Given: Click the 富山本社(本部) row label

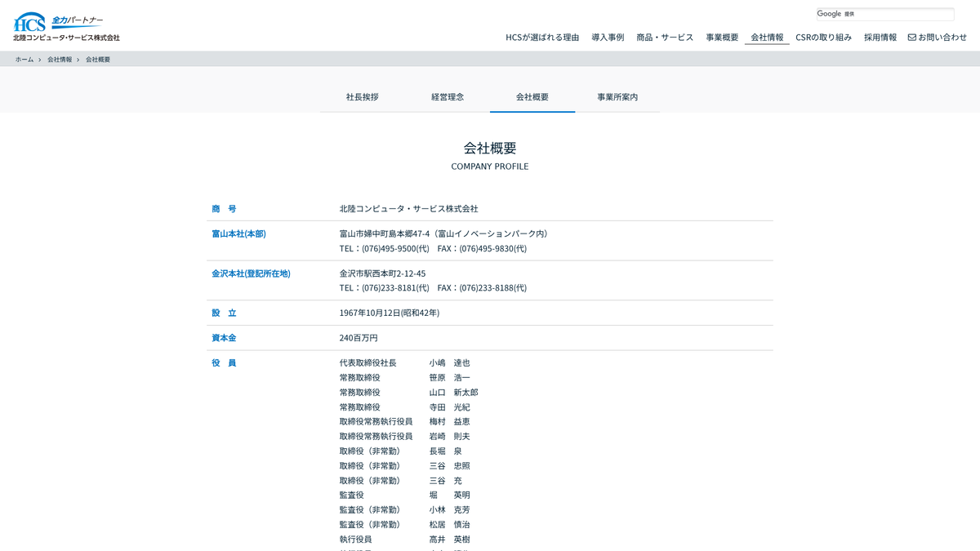Looking at the screenshot, I should click(x=238, y=233).
